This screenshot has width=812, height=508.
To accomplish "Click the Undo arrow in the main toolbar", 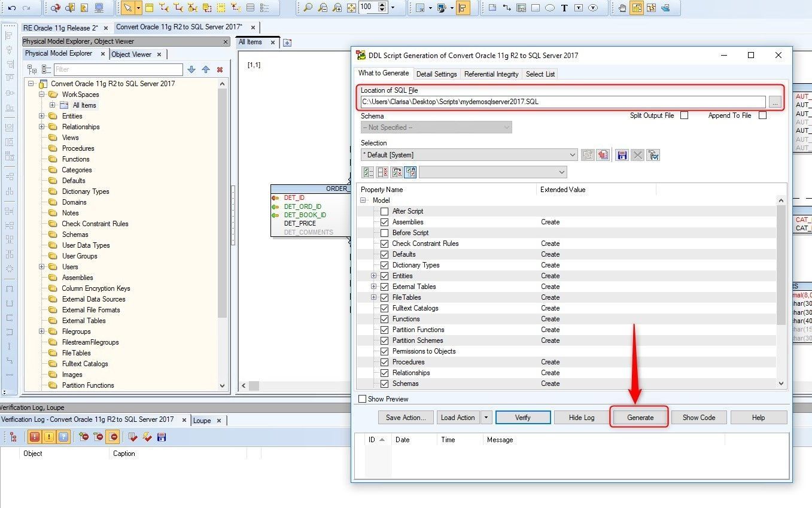I will click(x=11, y=8).
